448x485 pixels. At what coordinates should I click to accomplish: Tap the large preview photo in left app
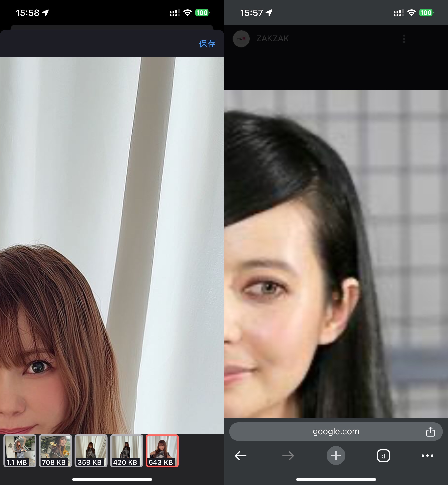(112, 245)
